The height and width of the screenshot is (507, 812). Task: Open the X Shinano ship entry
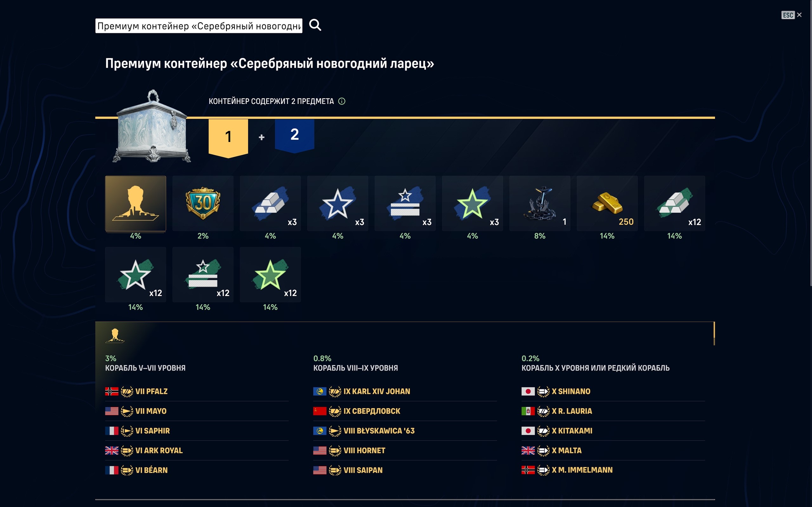tap(574, 391)
